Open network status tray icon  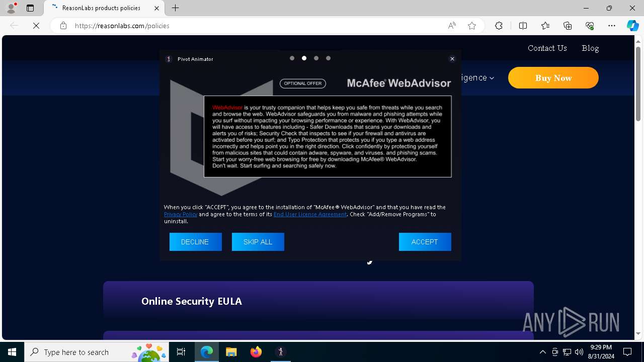567,352
